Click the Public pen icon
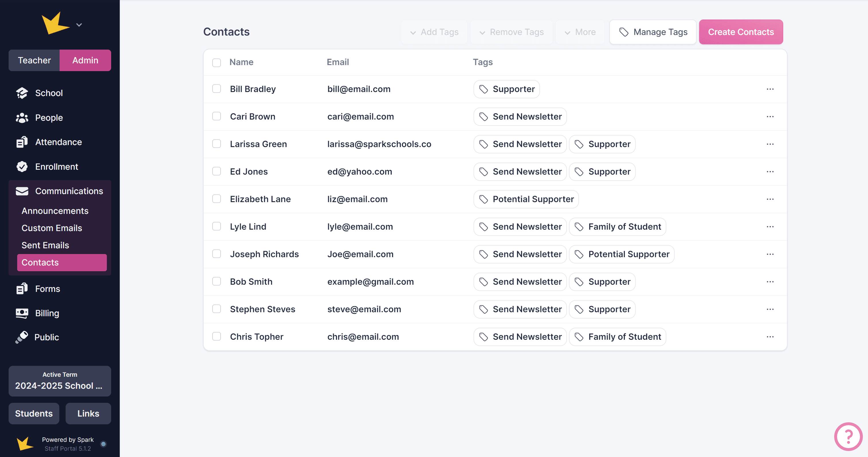The height and width of the screenshot is (457, 868). tap(22, 337)
